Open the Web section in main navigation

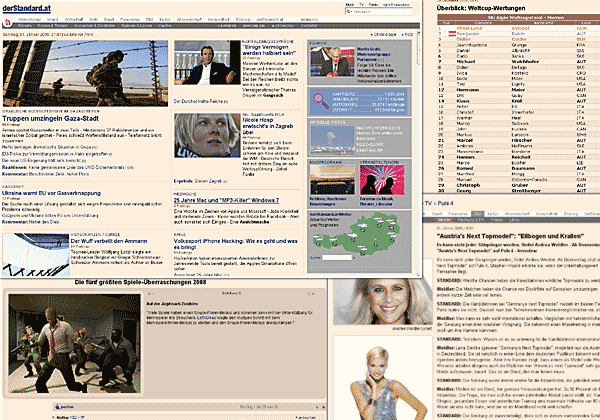click(93, 19)
